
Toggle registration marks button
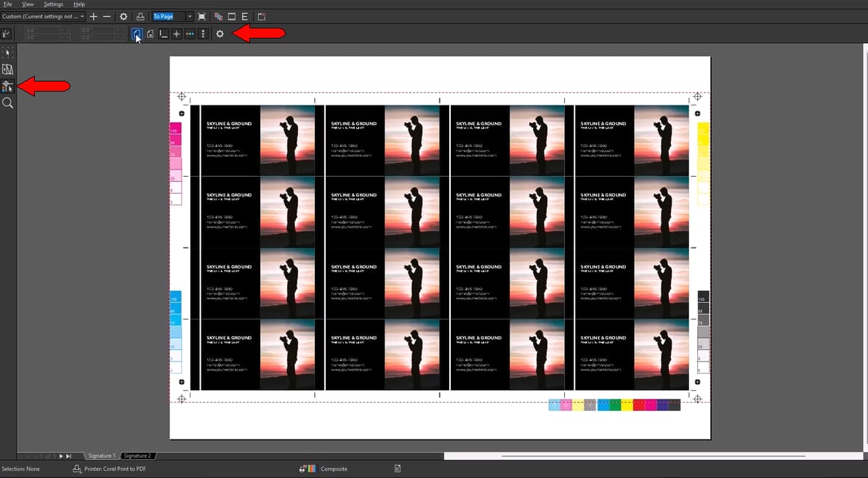177,34
